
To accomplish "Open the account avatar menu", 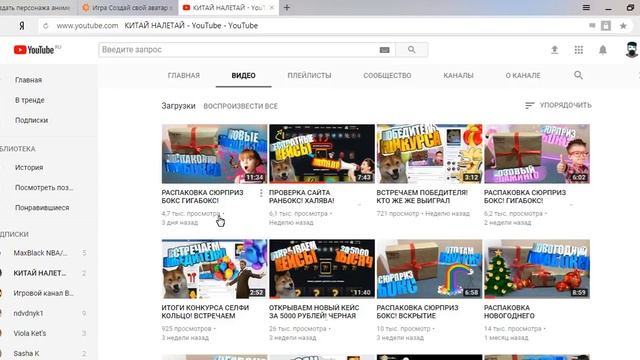I will (x=631, y=49).
